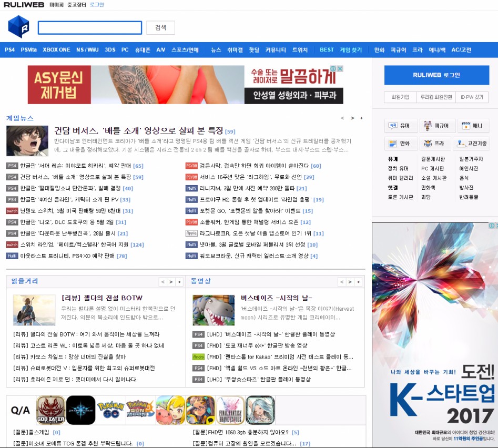Go to next page in 동영상 panel

tap(350, 282)
